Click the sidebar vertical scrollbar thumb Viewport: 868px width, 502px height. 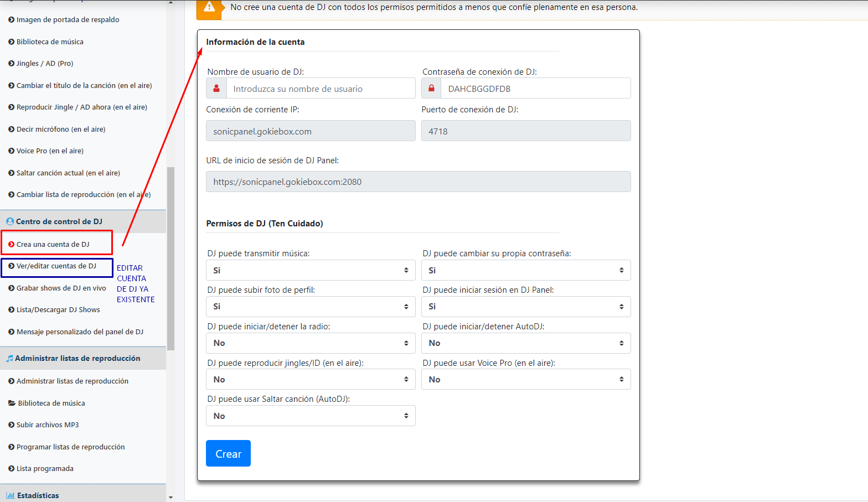[170, 258]
